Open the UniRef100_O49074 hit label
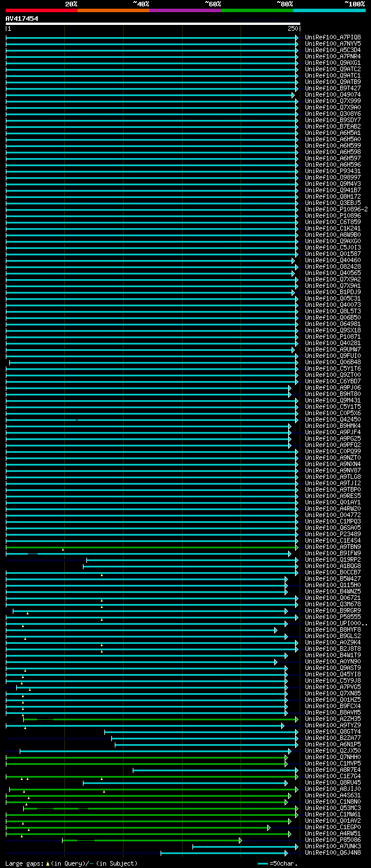371x868 pixels. [x=333, y=94]
